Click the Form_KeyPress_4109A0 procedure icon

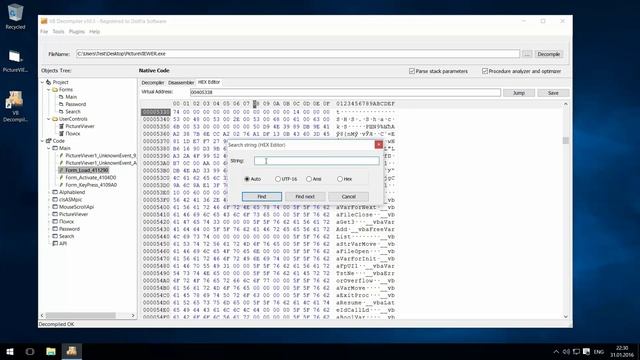[x=61, y=185]
